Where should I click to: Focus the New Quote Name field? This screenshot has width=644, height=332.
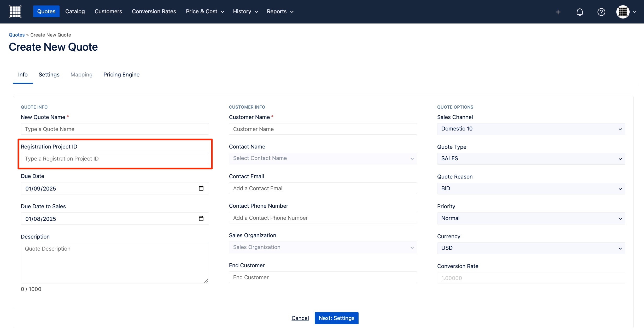pyautogui.click(x=115, y=129)
